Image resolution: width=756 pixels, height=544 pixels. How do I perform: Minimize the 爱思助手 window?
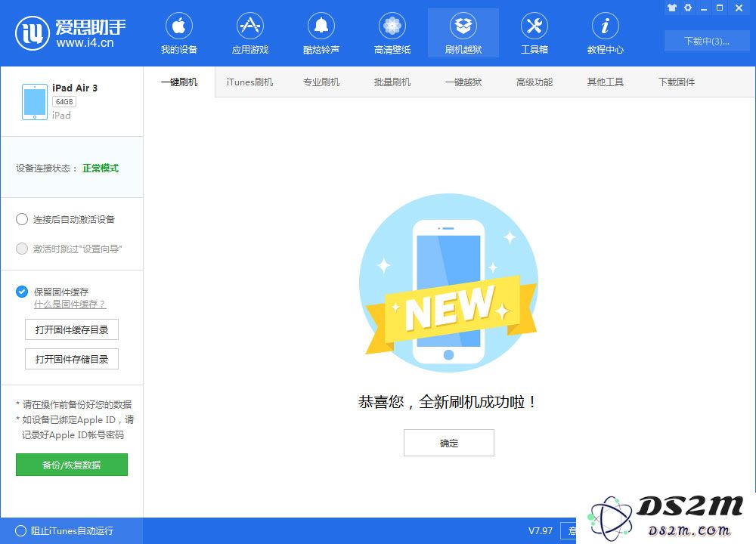pos(704,8)
